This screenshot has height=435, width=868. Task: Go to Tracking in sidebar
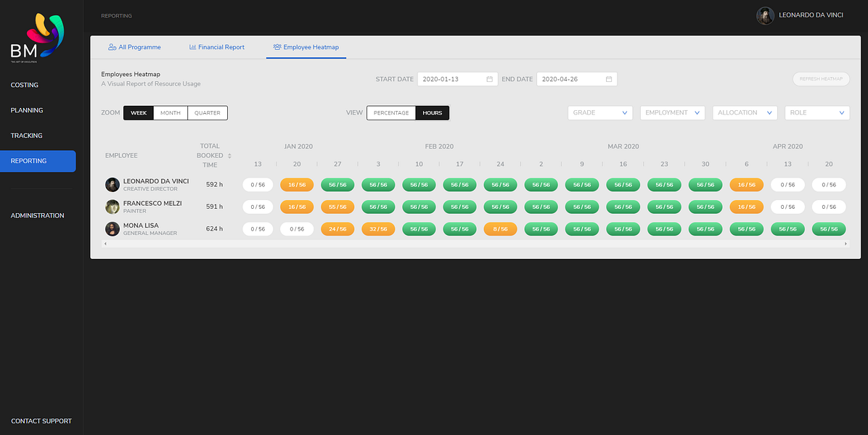(27, 136)
